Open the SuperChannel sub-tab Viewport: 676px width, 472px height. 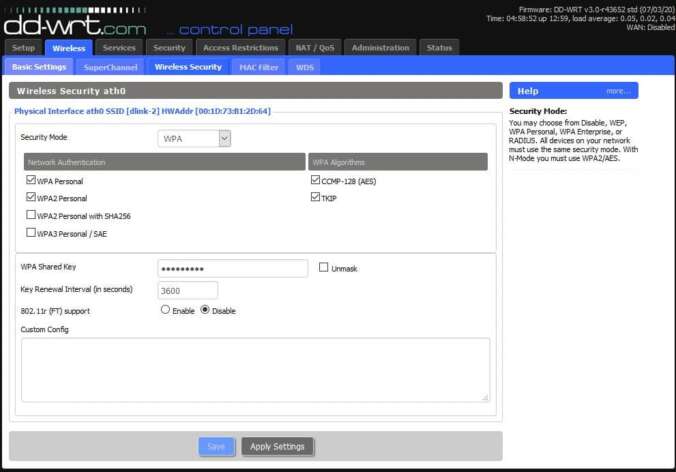(x=110, y=67)
